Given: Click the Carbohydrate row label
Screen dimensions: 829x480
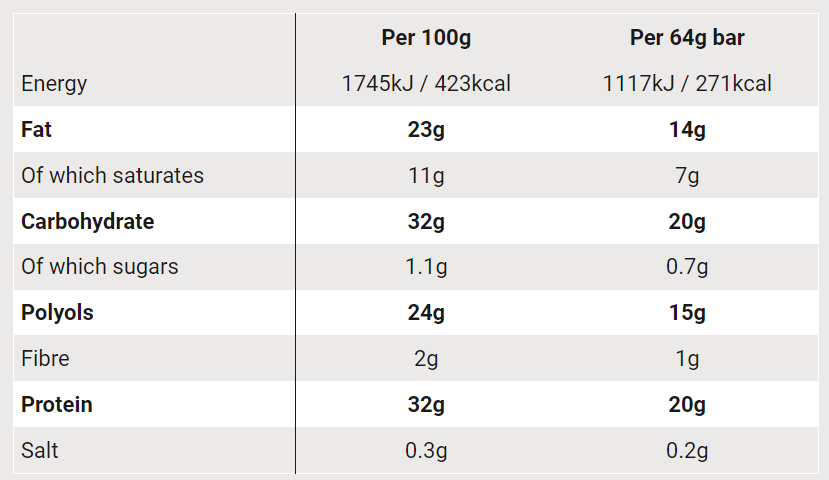Looking at the screenshot, I should click(x=88, y=221).
